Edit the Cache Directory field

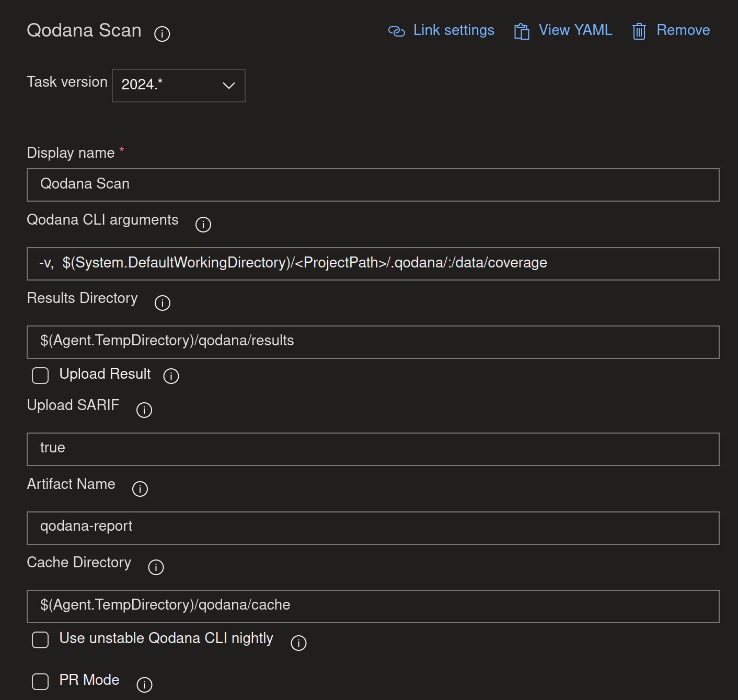pyautogui.click(x=373, y=606)
